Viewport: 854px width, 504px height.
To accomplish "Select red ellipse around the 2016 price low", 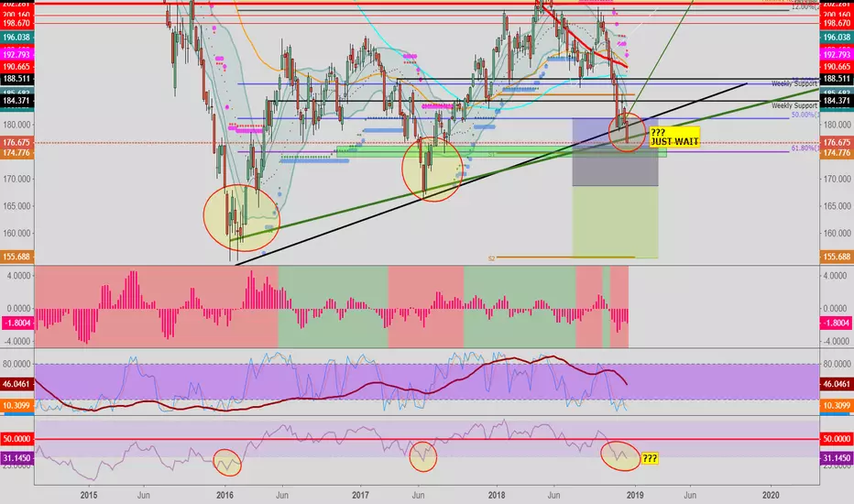I will coord(241,218).
